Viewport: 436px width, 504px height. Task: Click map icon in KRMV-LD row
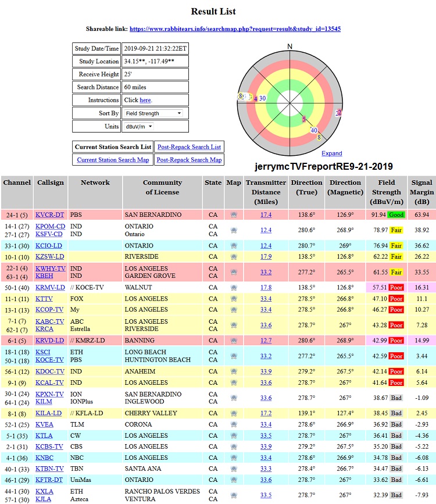tap(233, 288)
